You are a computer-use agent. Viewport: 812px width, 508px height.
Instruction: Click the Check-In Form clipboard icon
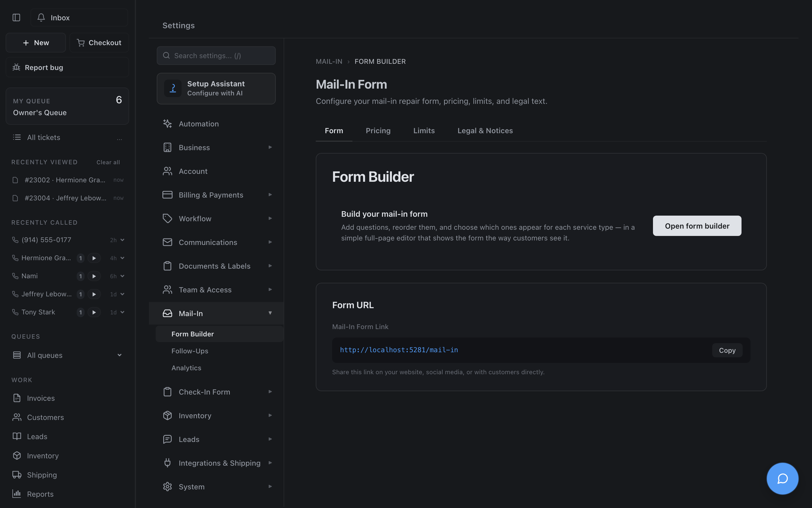[x=167, y=392]
